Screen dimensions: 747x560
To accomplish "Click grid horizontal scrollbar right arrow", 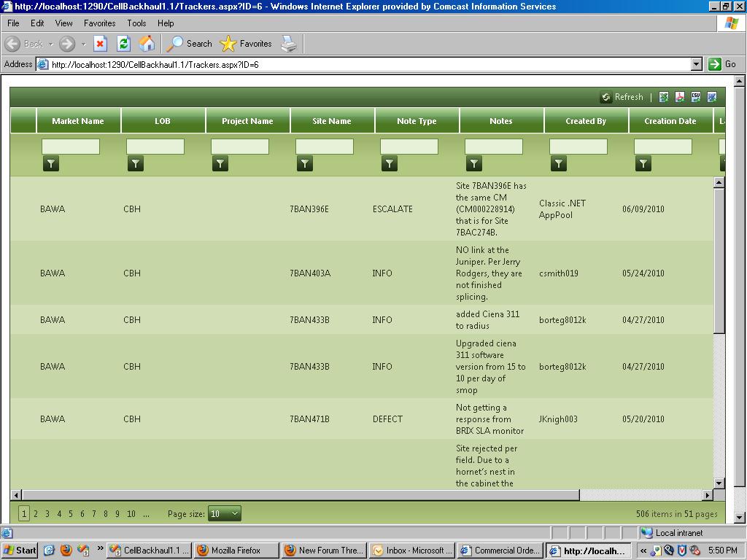I will [x=708, y=495].
